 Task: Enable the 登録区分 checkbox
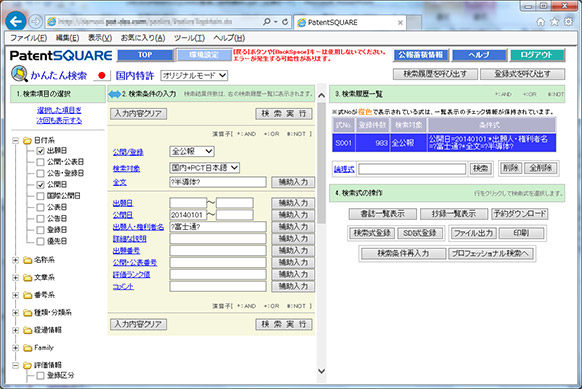tap(40, 376)
